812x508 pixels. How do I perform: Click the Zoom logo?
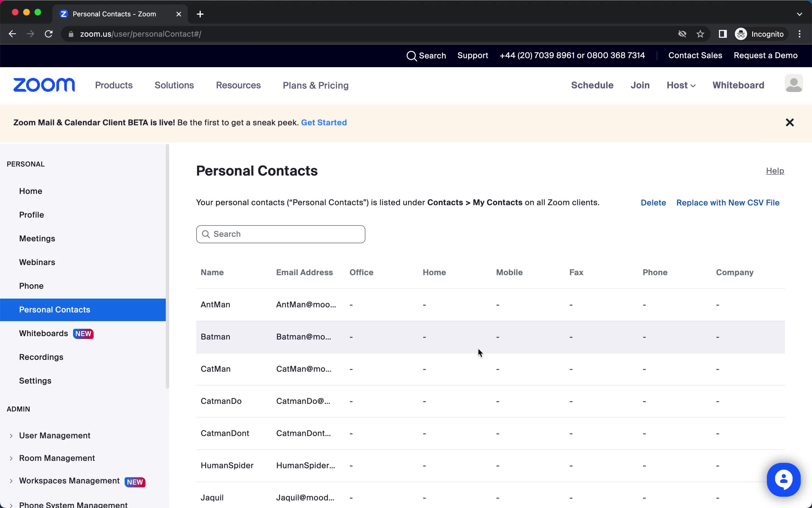click(x=44, y=85)
